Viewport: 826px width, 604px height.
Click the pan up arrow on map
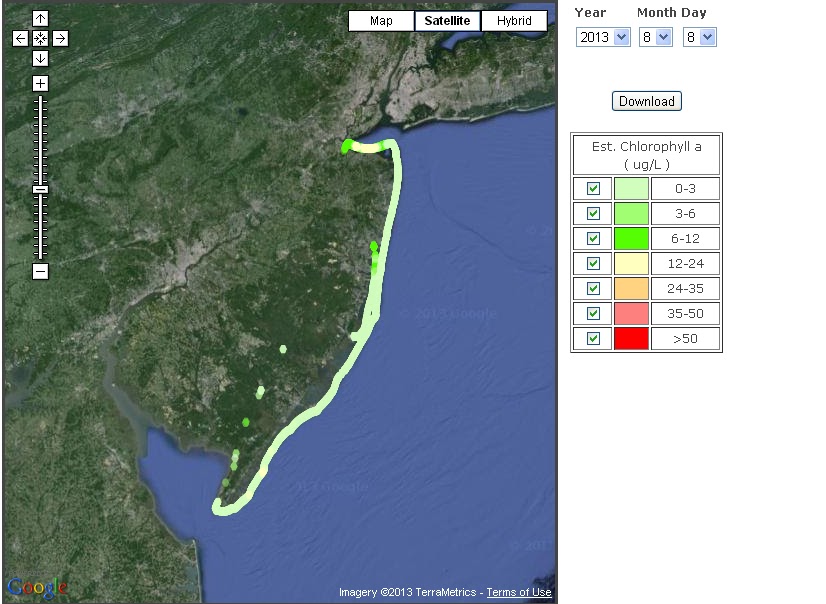tap(40, 17)
